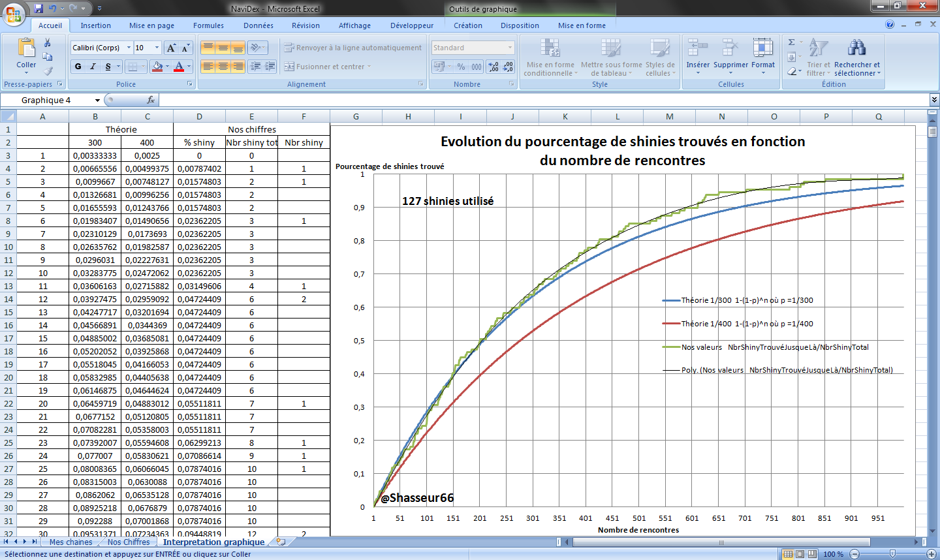Switch to Page Break preview in status bar

[812, 554]
